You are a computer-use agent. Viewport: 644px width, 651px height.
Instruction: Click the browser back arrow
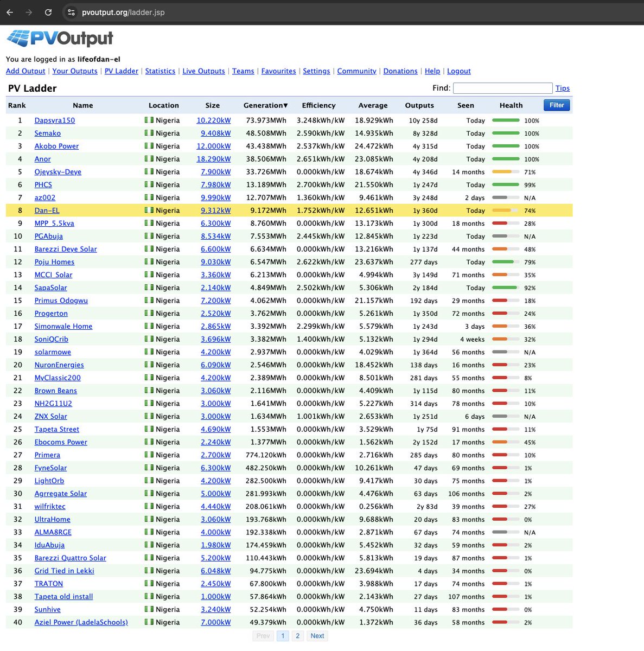(x=10, y=12)
